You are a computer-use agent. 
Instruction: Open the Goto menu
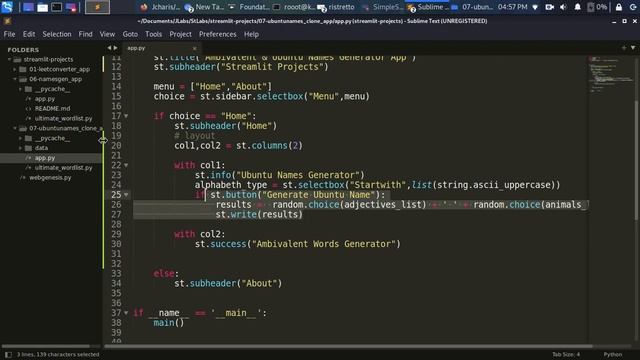pos(130,34)
